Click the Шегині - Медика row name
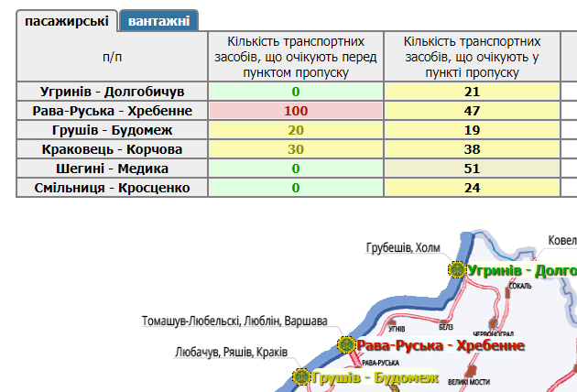Screen dimensions: 577x392 113,169
